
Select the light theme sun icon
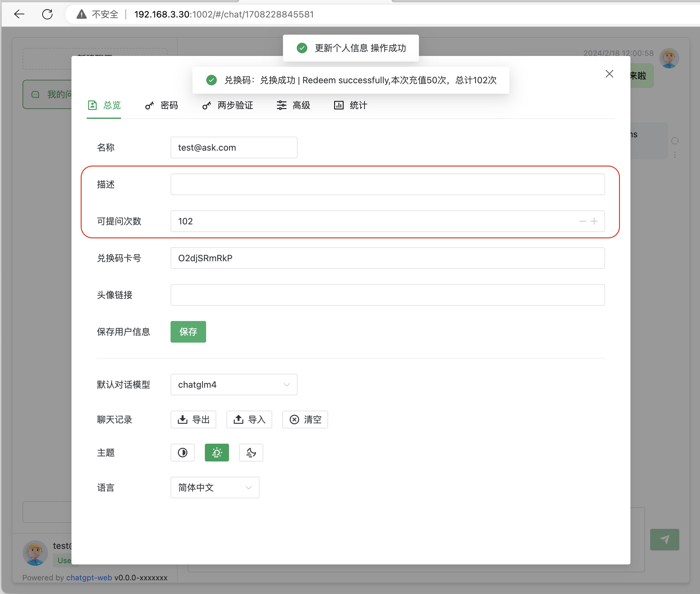[217, 453]
